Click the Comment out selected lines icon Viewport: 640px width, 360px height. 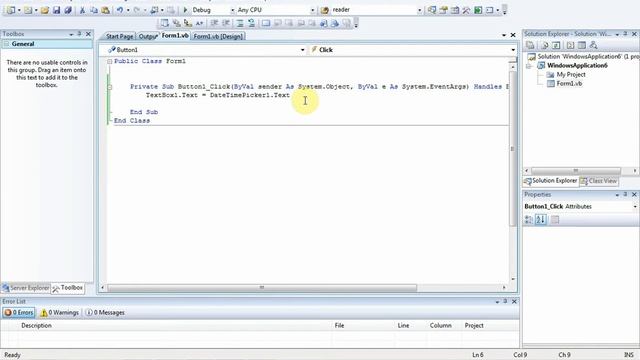click(240, 23)
